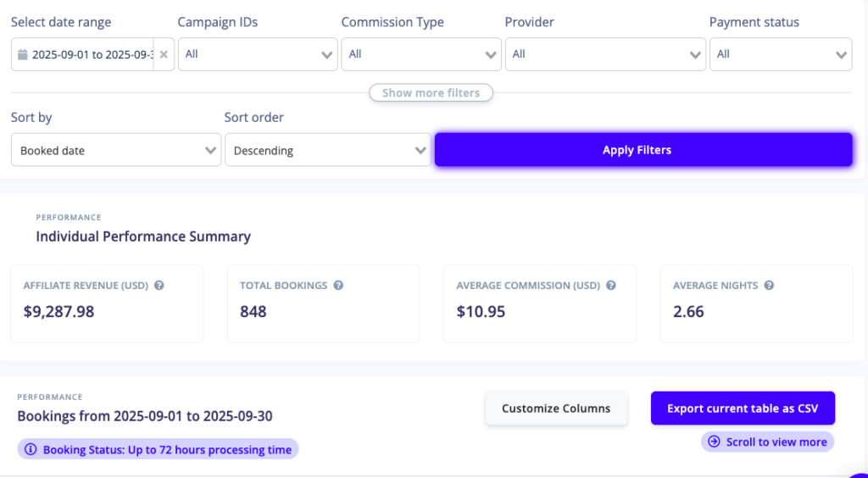Click help icon beside Average Commission (USD)
The height and width of the screenshot is (478, 868).
610,286
